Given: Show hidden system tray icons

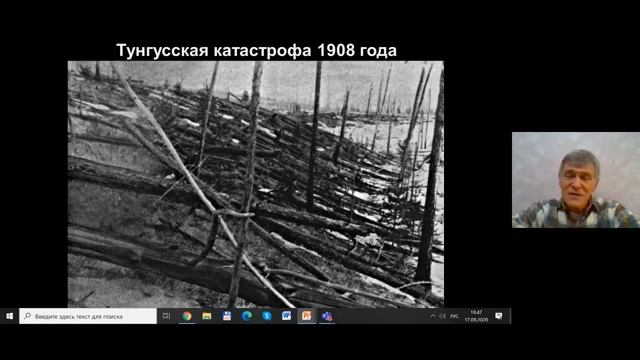Looking at the screenshot, I should [433, 316].
